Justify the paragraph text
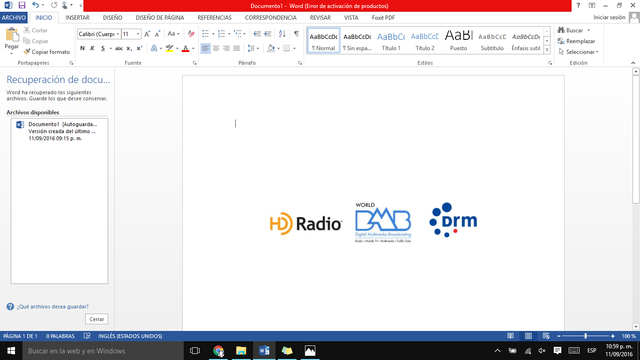The height and width of the screenshot is (360, 640). coord(236,48)
